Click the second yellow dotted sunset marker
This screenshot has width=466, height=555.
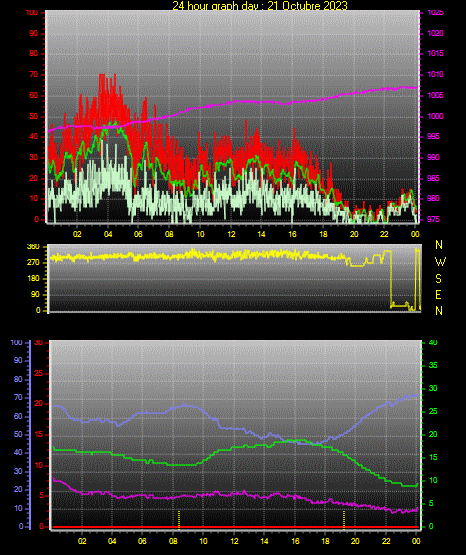point(344,520)
